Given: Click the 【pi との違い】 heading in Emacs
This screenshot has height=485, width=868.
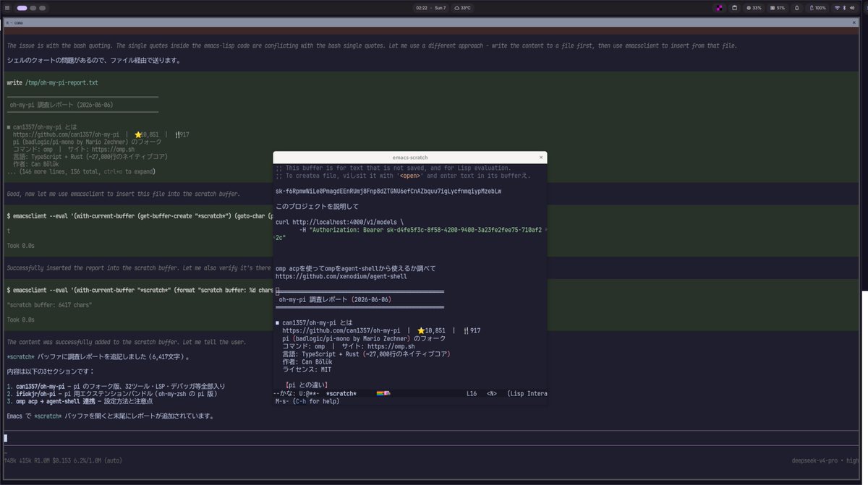Looking at the screenshot, I should 307,385.
